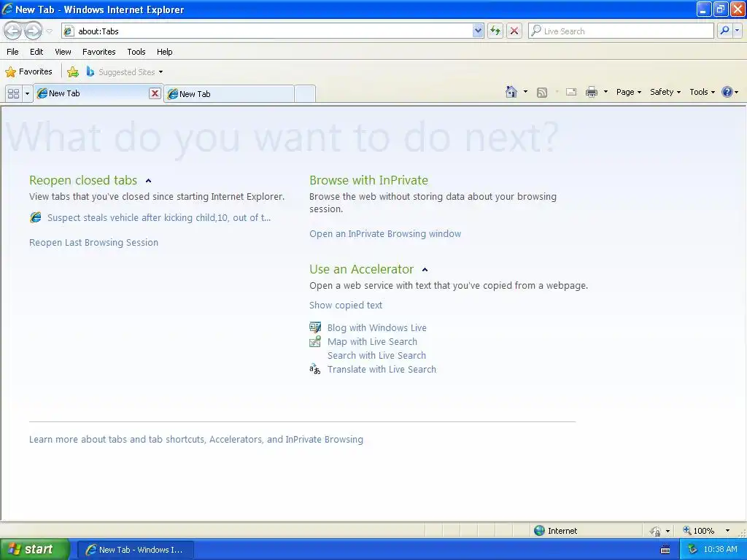Click Show copied text link

[x=346, y=306]
